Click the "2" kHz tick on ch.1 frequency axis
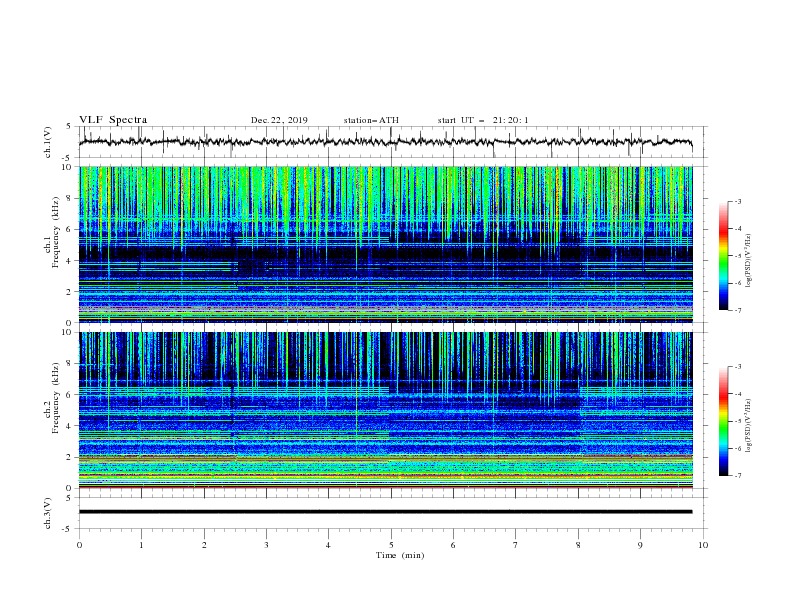 tap(70, 292)
